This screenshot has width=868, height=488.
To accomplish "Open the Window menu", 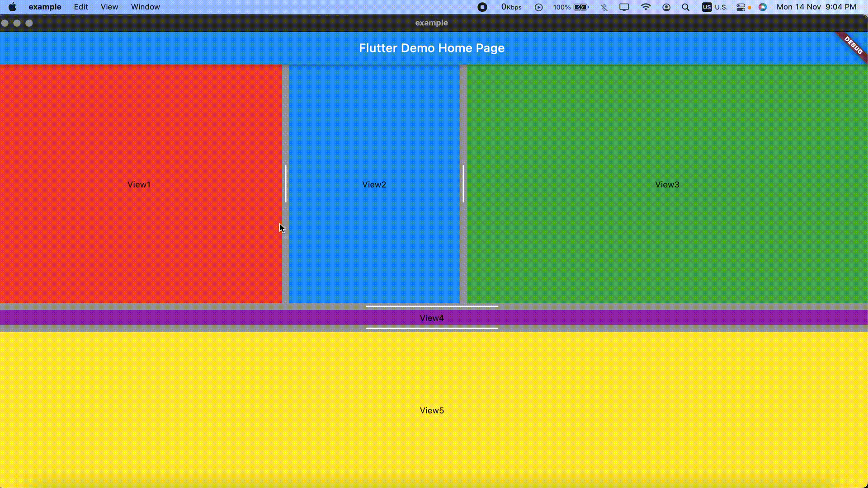I will coord(145,7).
